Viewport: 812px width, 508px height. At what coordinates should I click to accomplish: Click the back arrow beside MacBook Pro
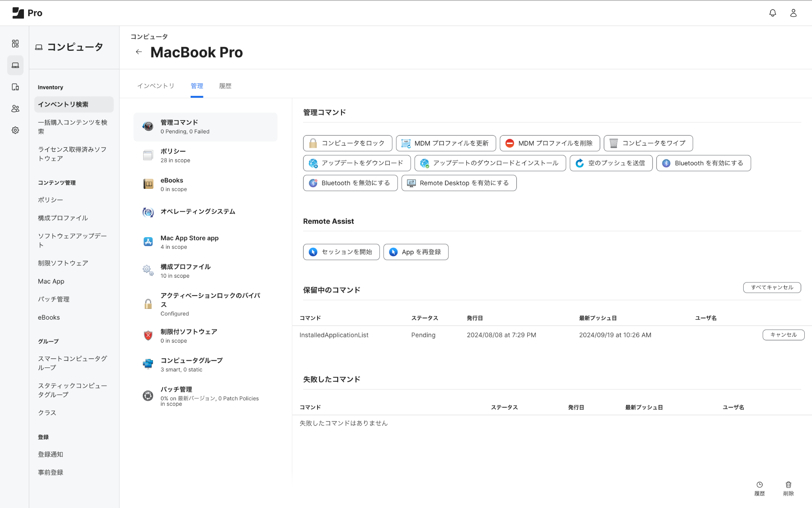(139, 52)
